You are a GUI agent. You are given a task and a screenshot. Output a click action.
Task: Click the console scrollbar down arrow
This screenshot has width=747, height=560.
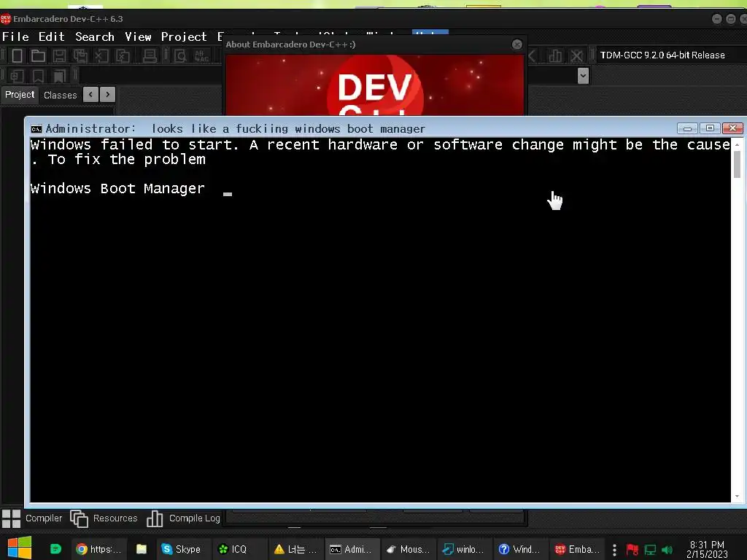(x=737, y=496)
